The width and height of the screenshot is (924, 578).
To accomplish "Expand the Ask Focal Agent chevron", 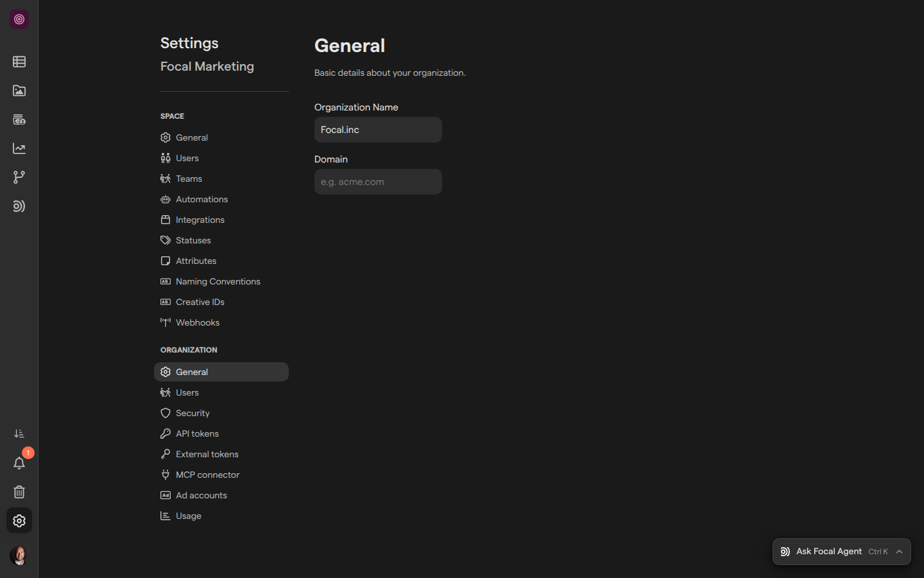I will [900, 552].
